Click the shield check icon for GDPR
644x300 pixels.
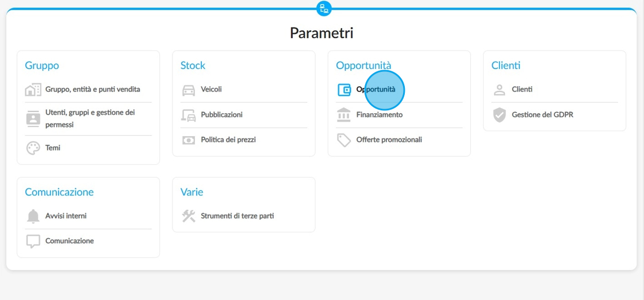499,115
